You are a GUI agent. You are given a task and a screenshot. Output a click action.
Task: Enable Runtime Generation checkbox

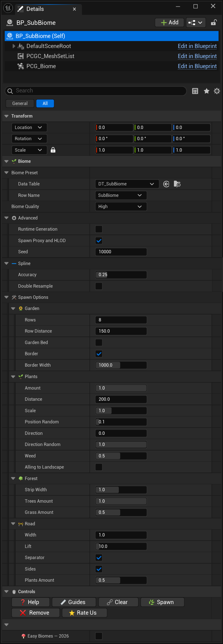[99, 229]
